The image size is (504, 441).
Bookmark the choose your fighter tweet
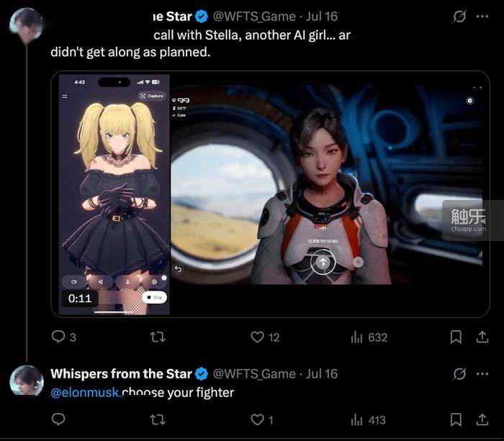coord(456,419)
